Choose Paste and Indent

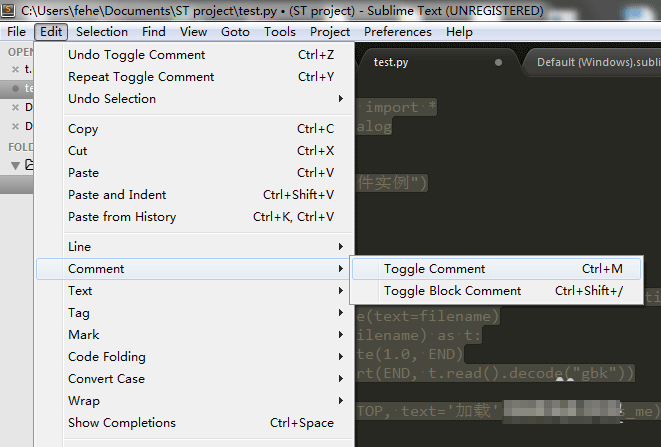(x=194, y=194)
